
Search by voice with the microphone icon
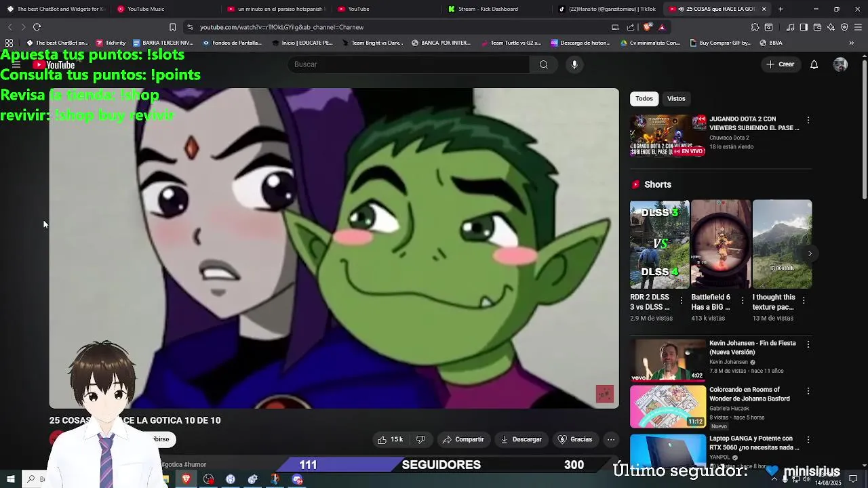(x=574, y=64)
